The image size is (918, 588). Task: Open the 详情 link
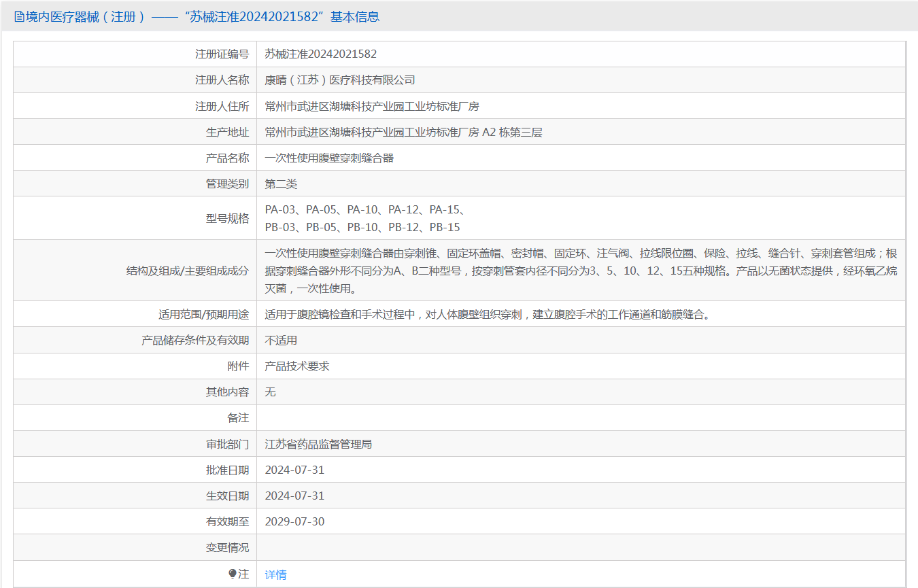(x=275, y=574)
